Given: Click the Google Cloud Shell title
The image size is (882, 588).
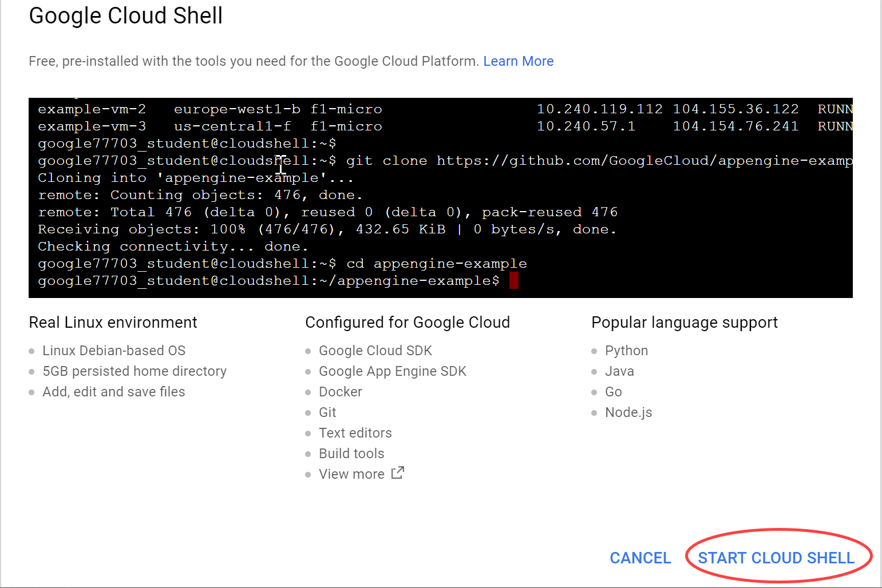Looking at the screenshot, I should tap(126, 15).
